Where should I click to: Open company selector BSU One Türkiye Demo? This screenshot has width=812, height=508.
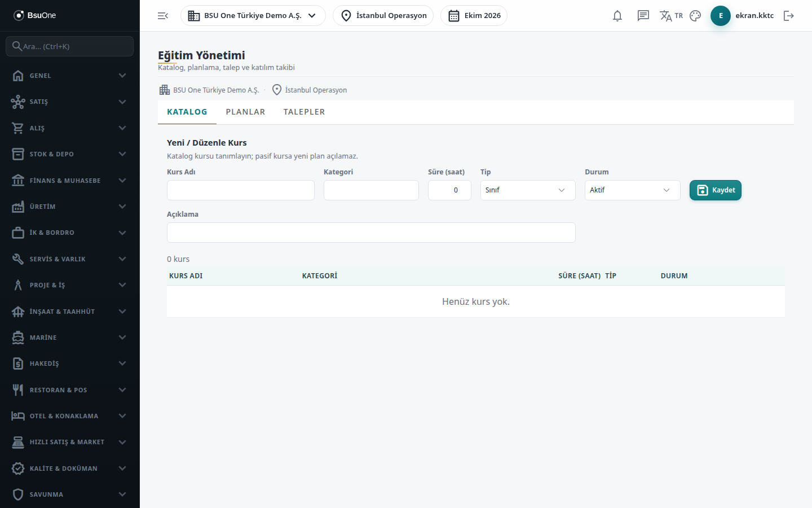tap(253, 16)
